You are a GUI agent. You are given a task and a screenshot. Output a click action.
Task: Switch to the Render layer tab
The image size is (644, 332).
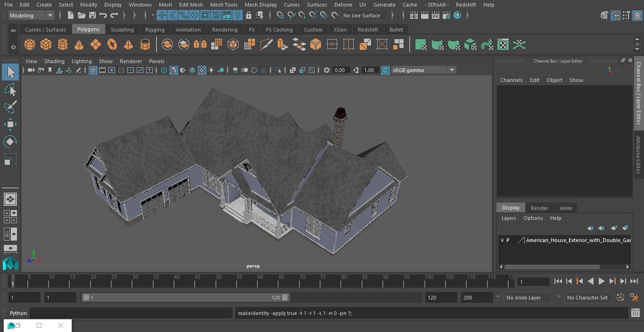(539, 208)
